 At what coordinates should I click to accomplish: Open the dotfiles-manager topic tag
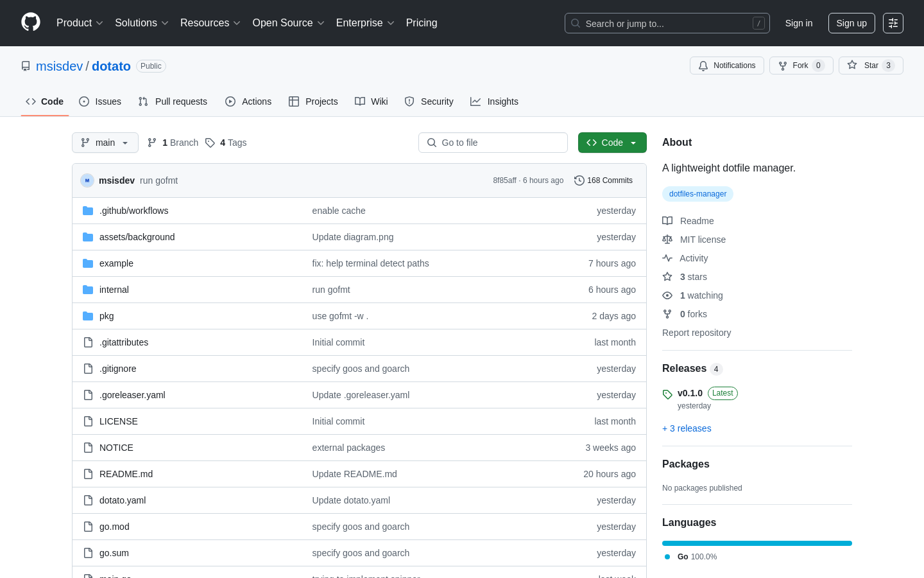pyautogui.click(x=697, y=194)
